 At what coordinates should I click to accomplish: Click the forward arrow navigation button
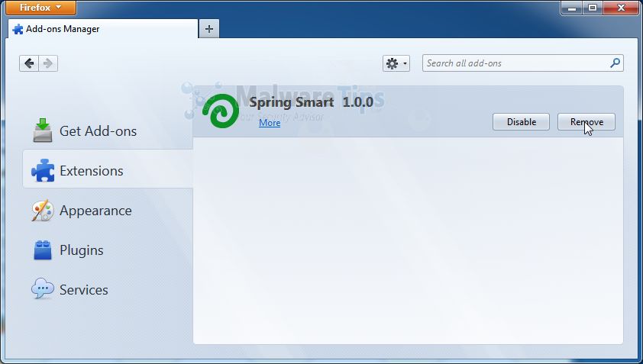tap(48, 63)
